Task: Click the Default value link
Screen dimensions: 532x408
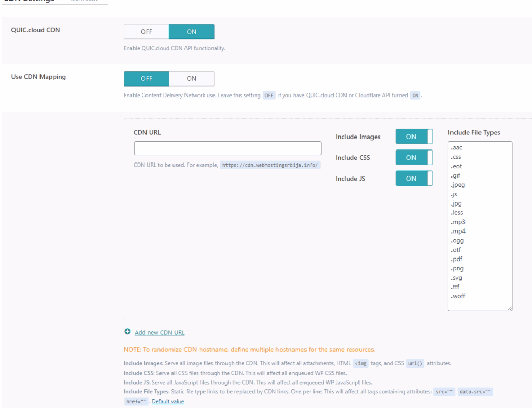Action: coord(168,401)
